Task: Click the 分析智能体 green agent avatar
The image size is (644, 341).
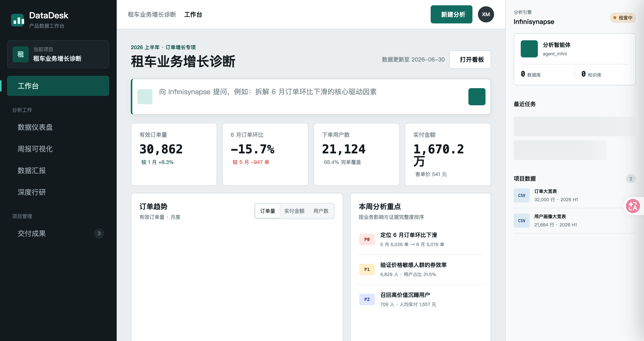Action: 529,49
